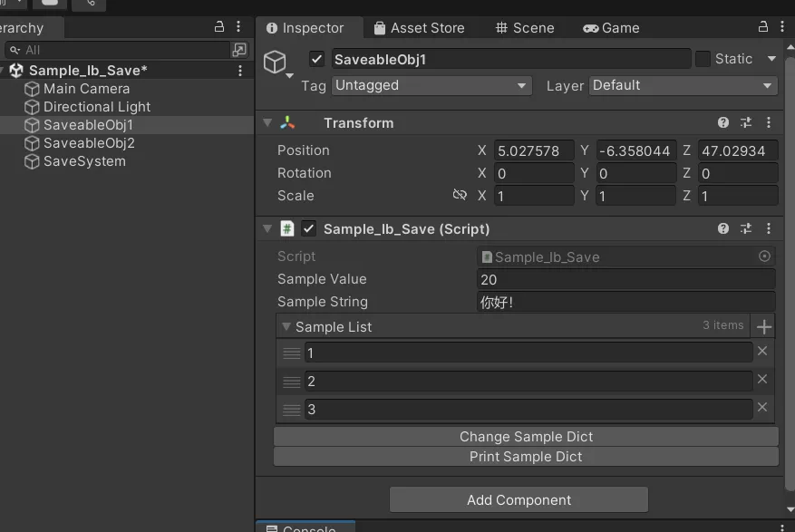Open Sample_lb_Save script help reference
Viewport: 795px width, 532px height.
click(723, 228)
